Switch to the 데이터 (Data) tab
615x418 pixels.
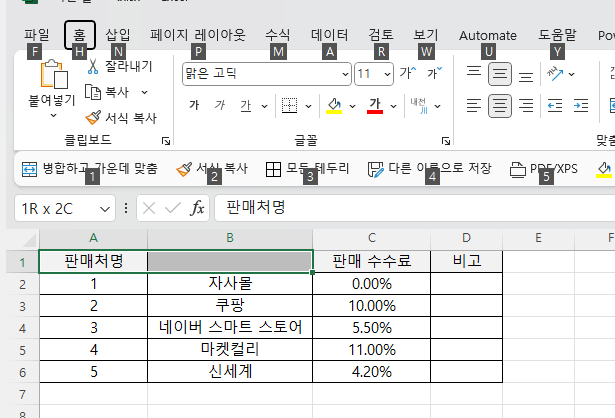click(x=329, y=35)
